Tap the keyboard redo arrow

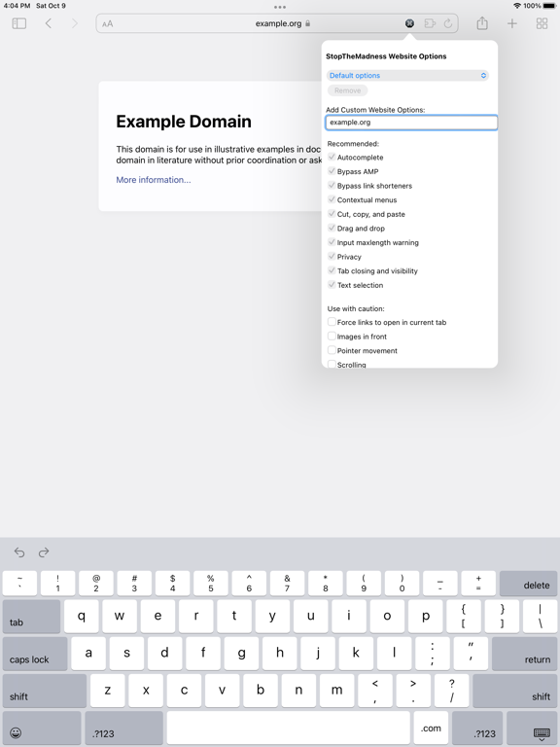click(x=44, y=552)
